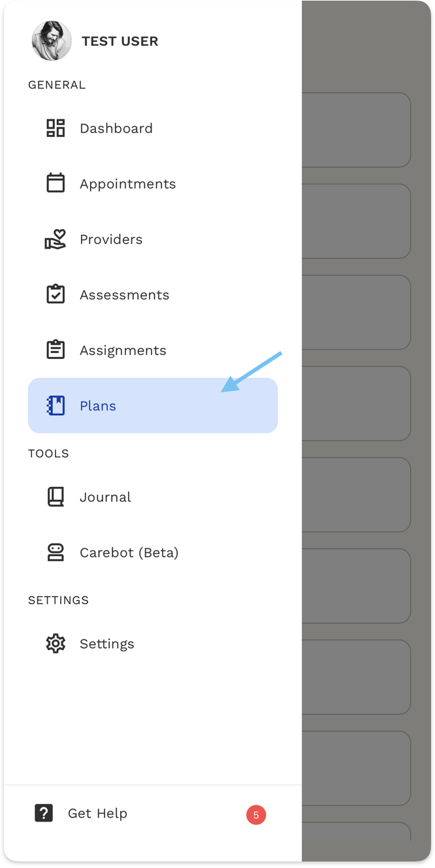Navigate to the Assignments label

click(123, 350)
